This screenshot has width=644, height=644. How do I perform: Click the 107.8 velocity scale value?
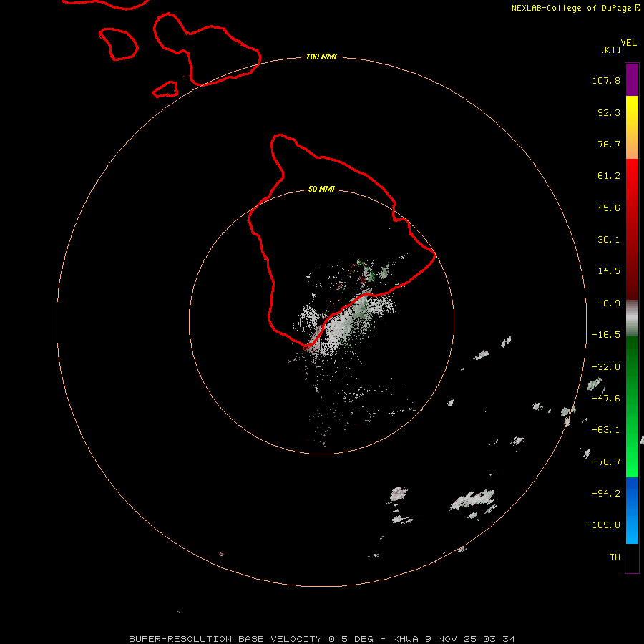[x=606, y=80]
